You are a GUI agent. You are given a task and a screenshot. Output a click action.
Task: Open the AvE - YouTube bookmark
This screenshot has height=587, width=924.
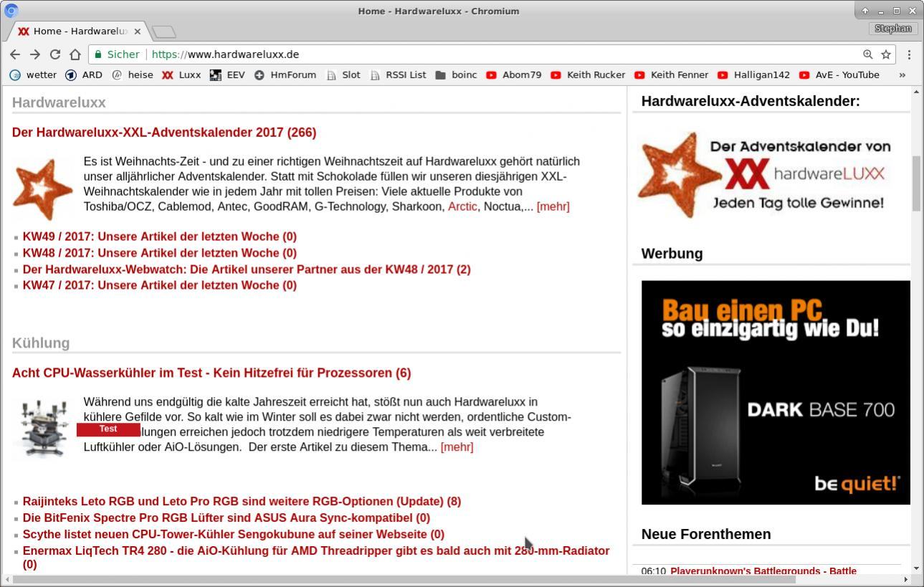[x=839, y=75]
